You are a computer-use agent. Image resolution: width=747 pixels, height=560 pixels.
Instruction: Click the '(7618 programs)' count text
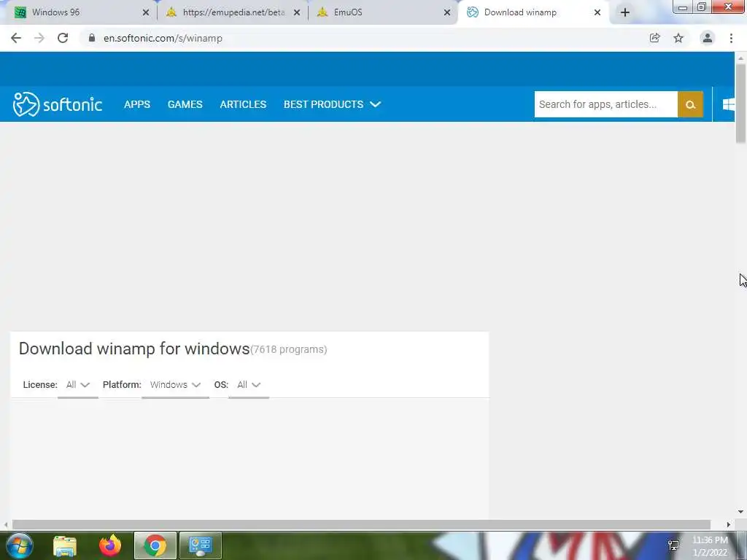click(x=289, y=349)
